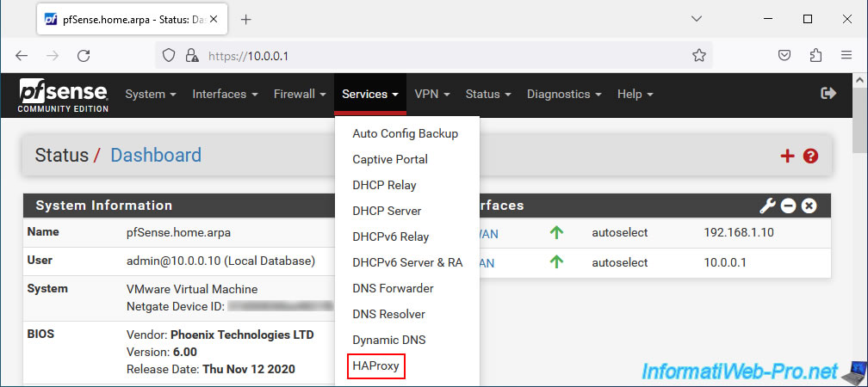868x387 pixels.
Task: Click the pfSense.home.arpa name value
Action: pyautogui.click(x=178, y=233)
